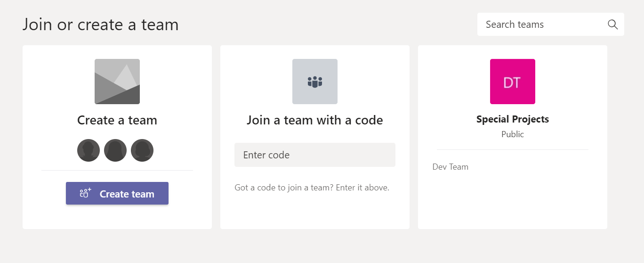Click the Got a code to join hint text
This screenshot has height=263, width=644.
click(312, 188)
